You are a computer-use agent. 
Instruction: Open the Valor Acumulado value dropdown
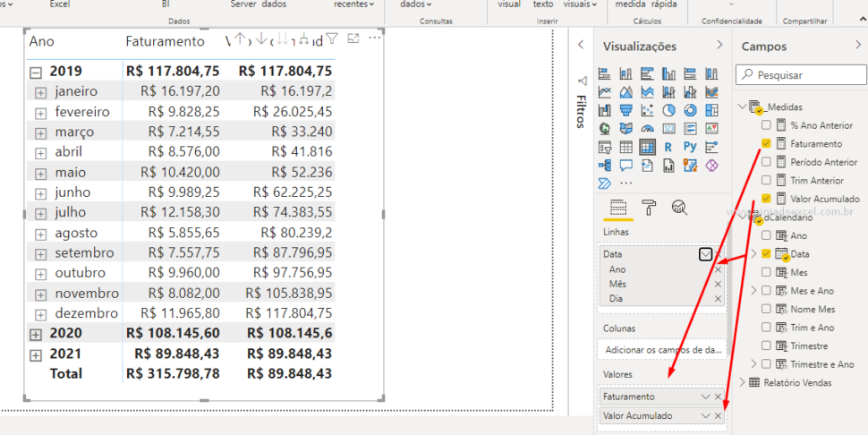[705, 415]
